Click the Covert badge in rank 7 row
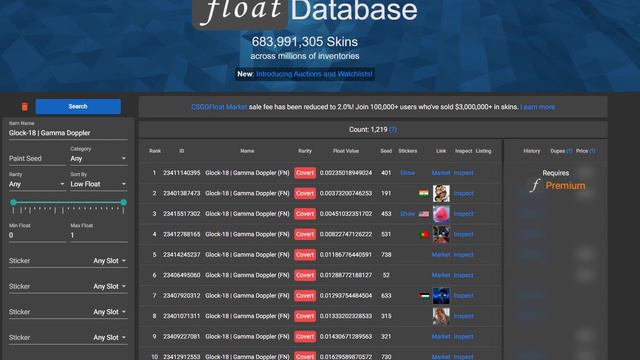This screenshot has width=640, height=360. 305,296
